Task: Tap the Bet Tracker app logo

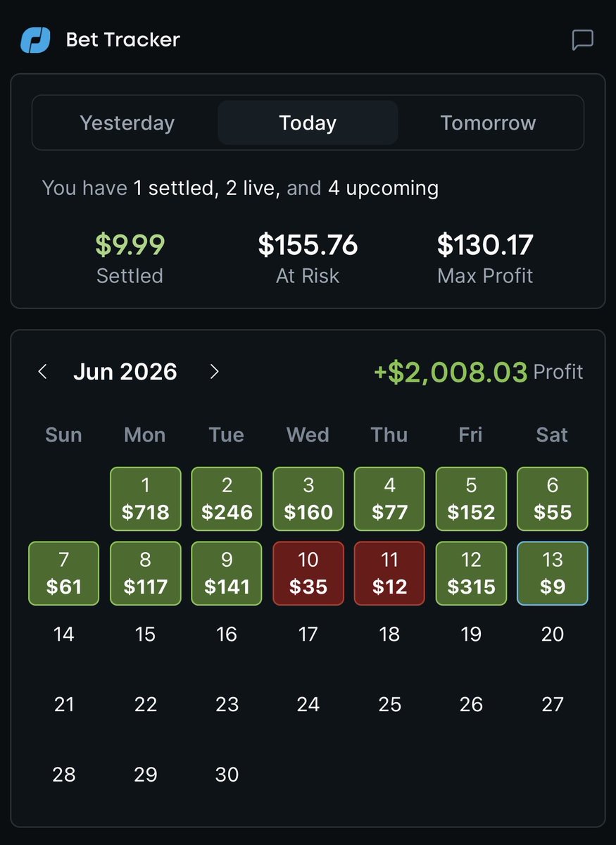Action: coord(35,40)
